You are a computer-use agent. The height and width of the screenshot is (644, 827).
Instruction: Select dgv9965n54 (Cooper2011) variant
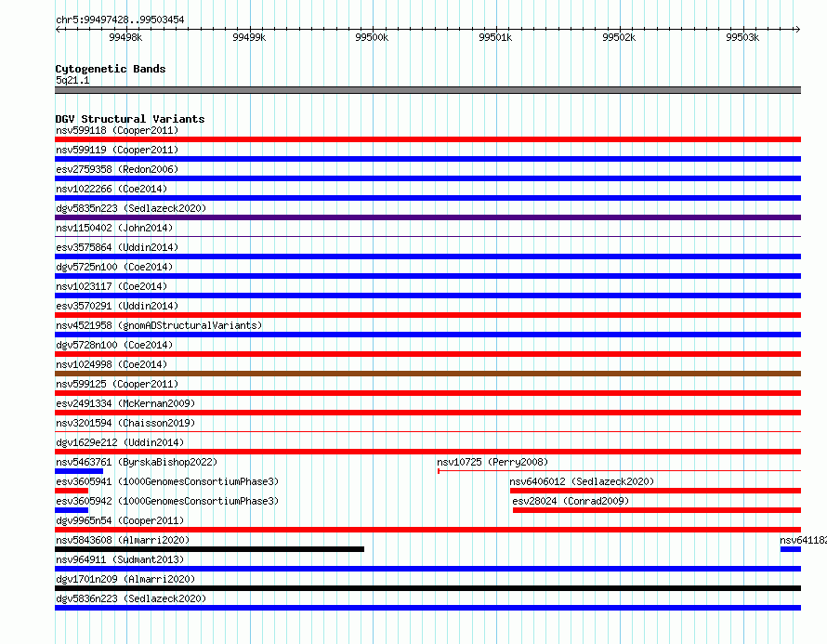pos(120,520)
